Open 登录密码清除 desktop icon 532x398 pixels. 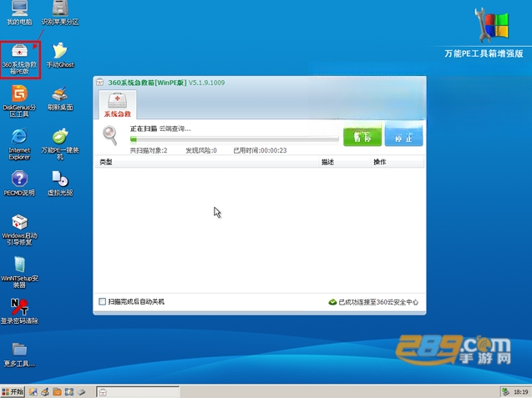point(19,311)
